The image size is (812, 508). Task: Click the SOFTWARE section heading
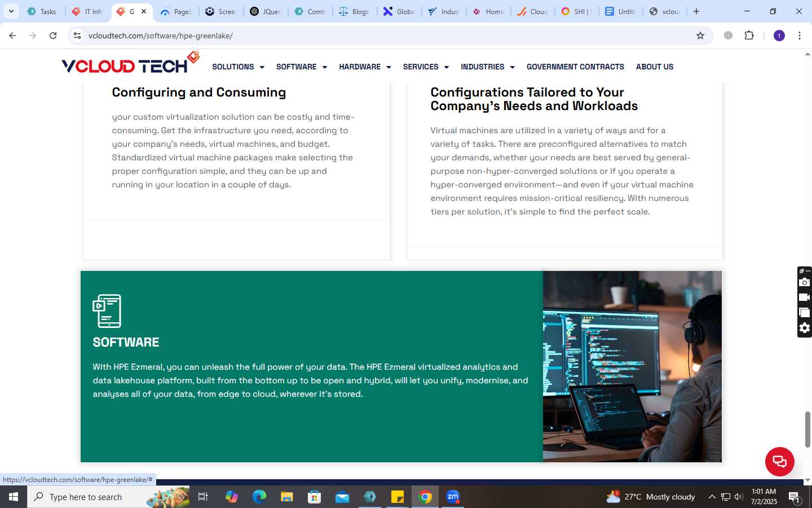126,342
